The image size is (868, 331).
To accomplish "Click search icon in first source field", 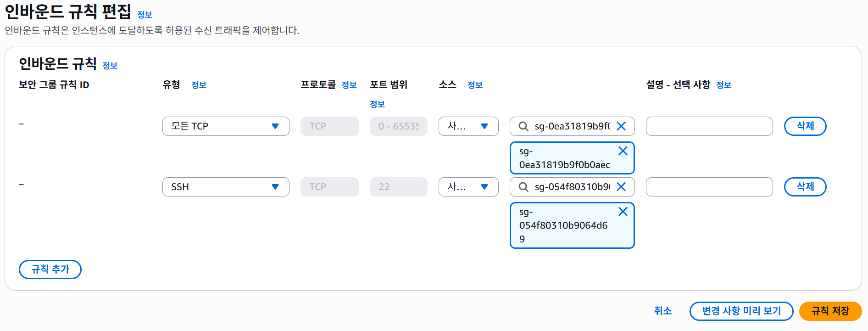I will coord(523,126).
